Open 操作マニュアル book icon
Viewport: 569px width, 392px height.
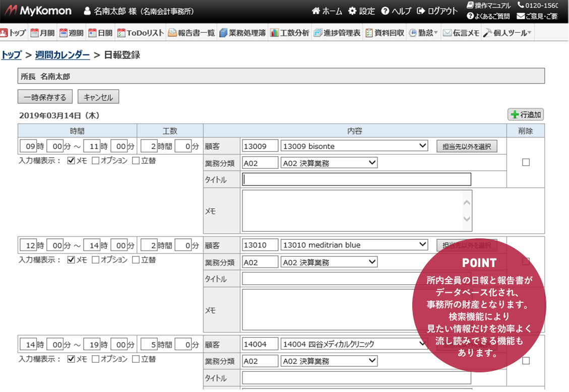[x=470, y=5]
